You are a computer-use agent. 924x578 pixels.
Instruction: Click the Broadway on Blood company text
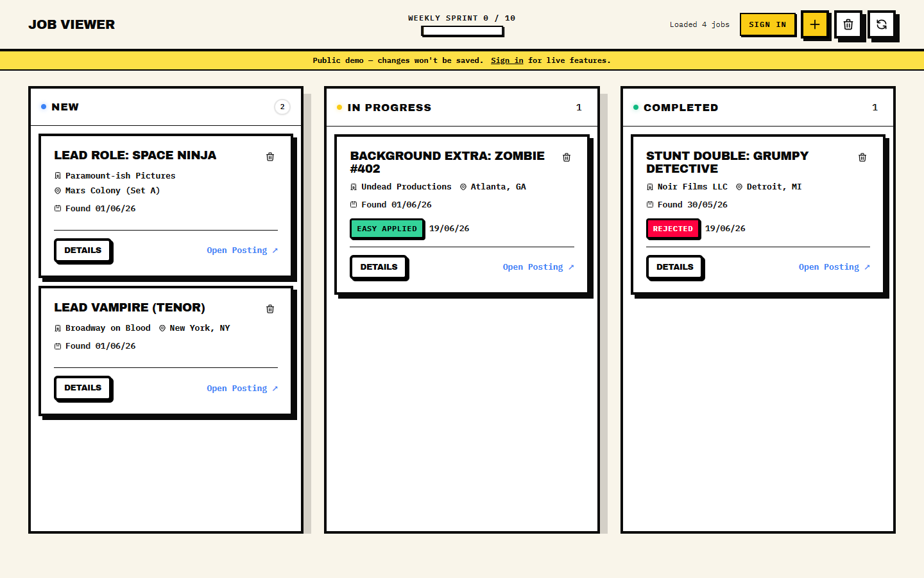pos(108,328)
